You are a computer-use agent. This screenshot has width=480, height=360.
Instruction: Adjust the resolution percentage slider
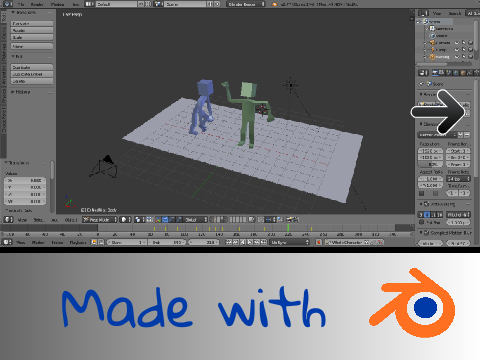pyautogui.click(x=430, y=164)
